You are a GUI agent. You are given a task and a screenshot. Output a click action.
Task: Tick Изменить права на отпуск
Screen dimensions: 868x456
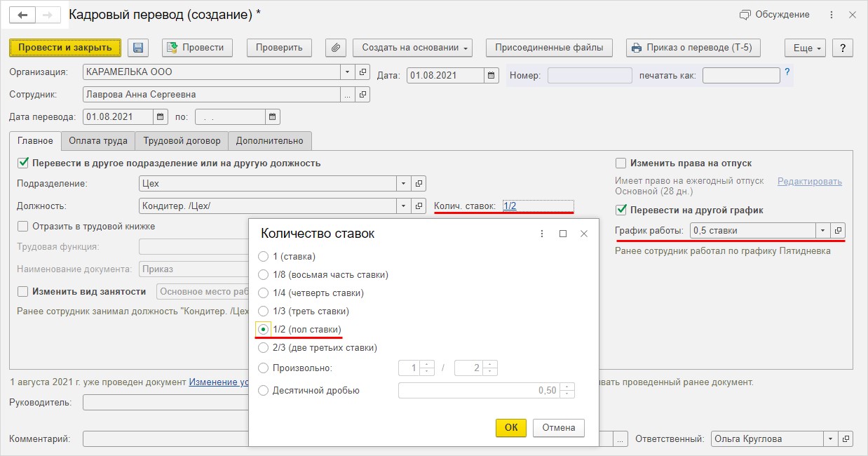[x=621, y=163]
